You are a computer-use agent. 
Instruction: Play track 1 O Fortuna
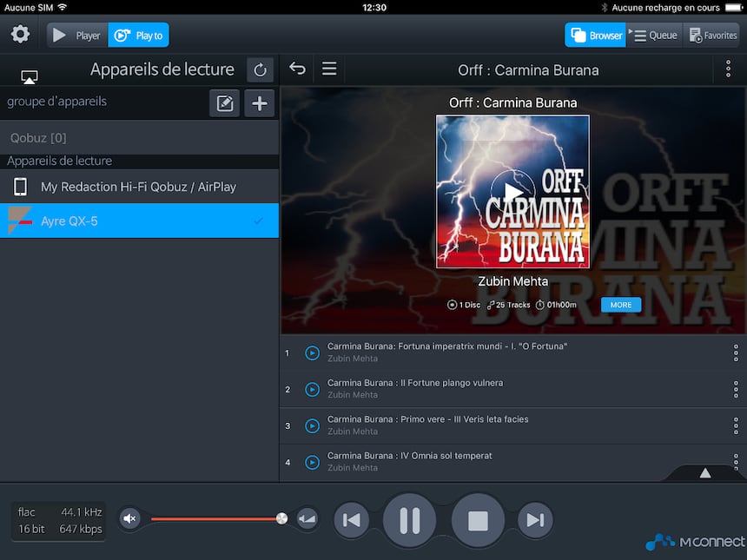point(312,352)
